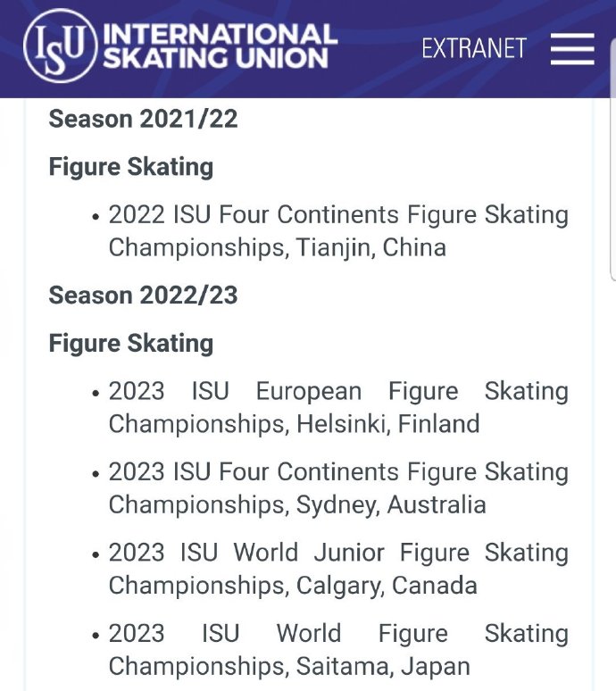Image resolution: width=616 pixels, height=691 pixels.
Task: Tap the Four Continents Sydney, Australia entry
Action: tap(337, 487)
